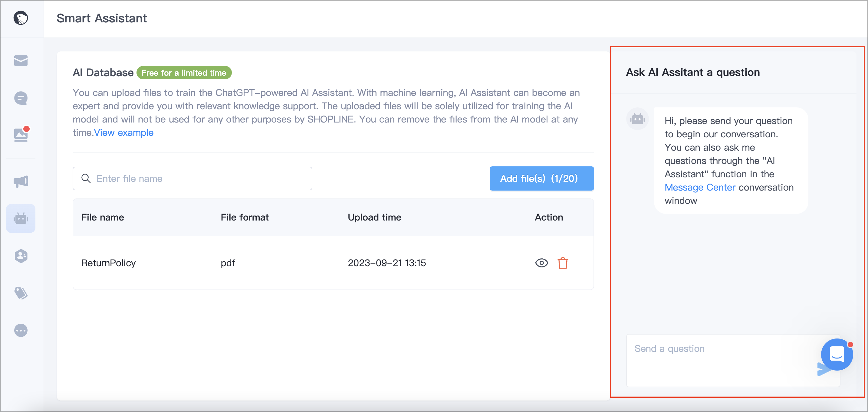Focus the Send a question text box

[x=733, y=361]
